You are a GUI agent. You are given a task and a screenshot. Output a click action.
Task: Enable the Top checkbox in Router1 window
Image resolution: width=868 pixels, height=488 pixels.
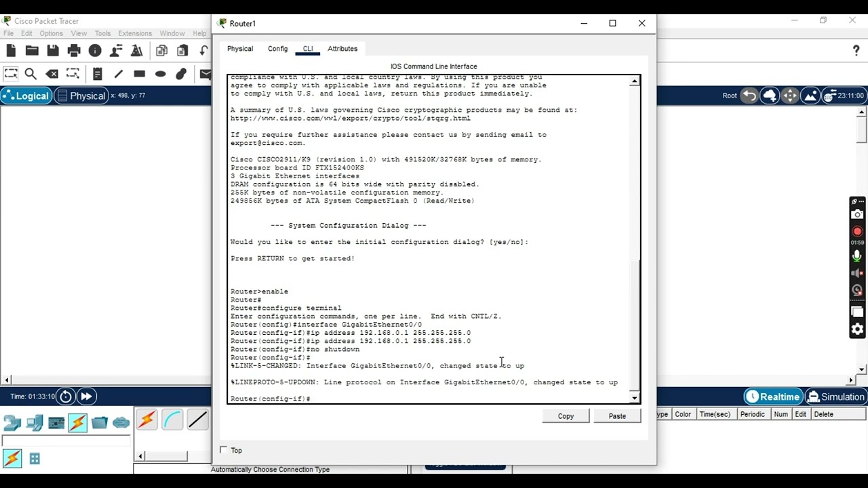pyautogui.click(x=224, y=450)
